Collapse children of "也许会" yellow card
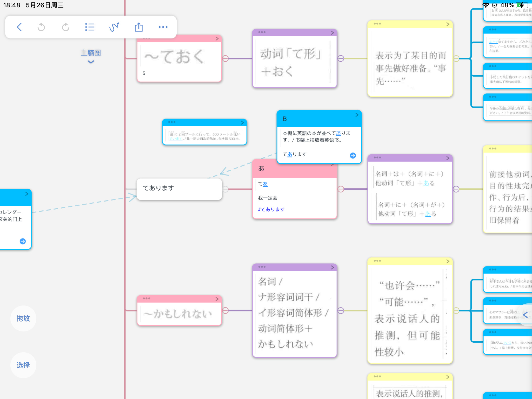Image resolution: width=532 pixels, height=399 pixels. [x=456, y=310]
